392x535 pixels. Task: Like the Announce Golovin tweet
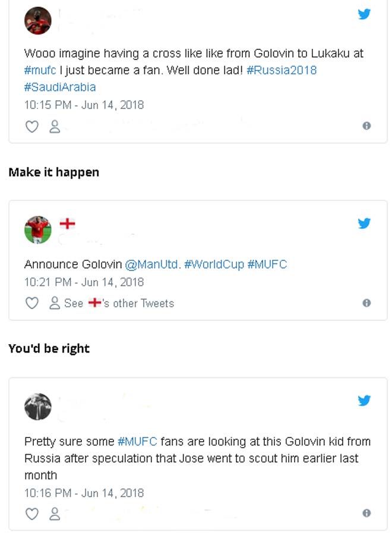point(31,303)
